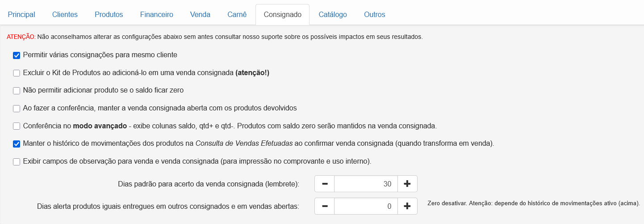Switch to the Clientes tab
This screenshot has height=224, width=644.
coord(65,14)
